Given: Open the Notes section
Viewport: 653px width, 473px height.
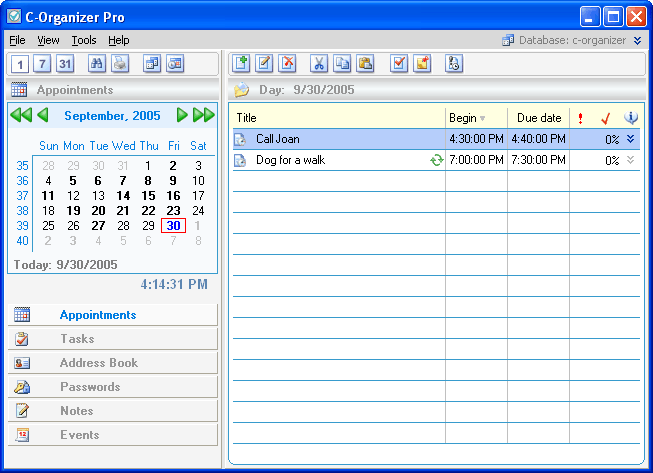Looking at the screenshot, I should click(x=113, y=411).
